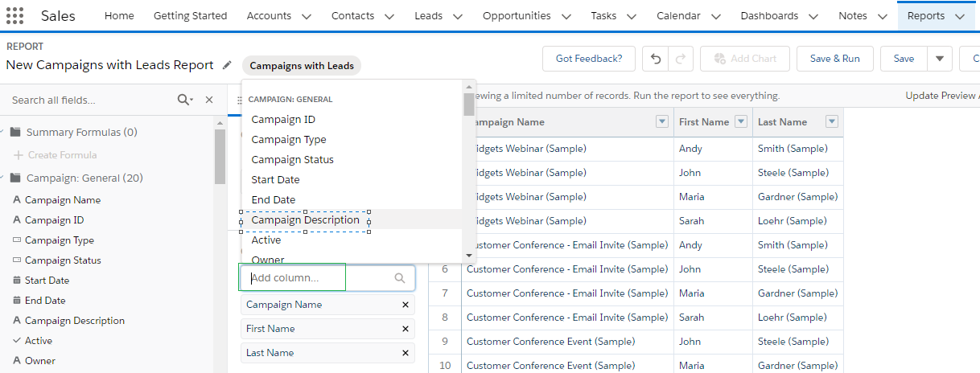This screenshot has height=373, width=980.
Task: Select Campaign Description from the dropdown list
Action: pos(305,220)
